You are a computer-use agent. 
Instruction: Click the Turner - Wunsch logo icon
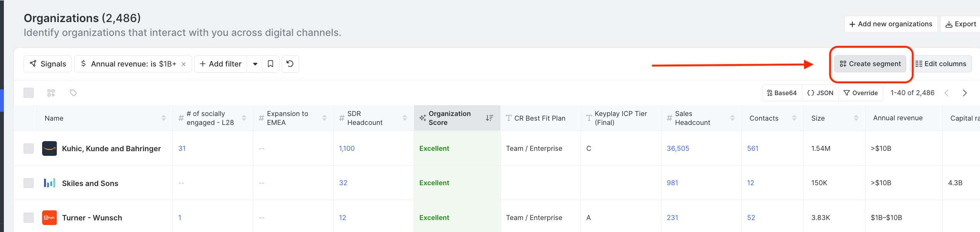(x=49, y=218)
